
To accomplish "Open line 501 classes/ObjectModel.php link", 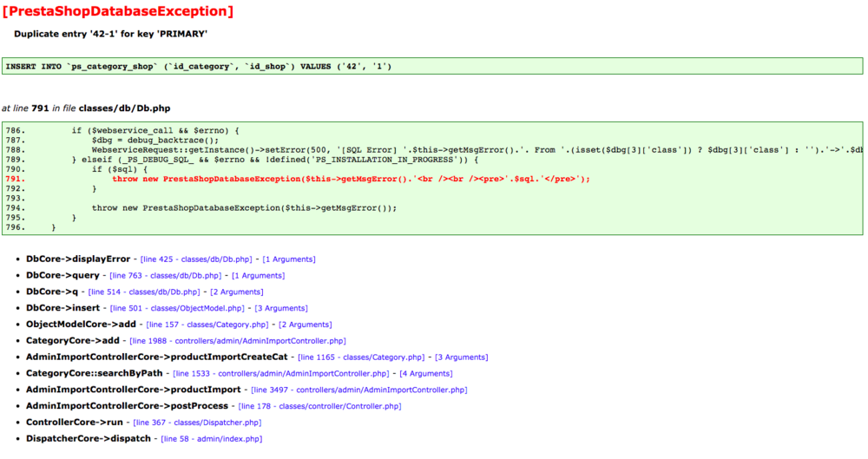I will [x=177, y=308].
